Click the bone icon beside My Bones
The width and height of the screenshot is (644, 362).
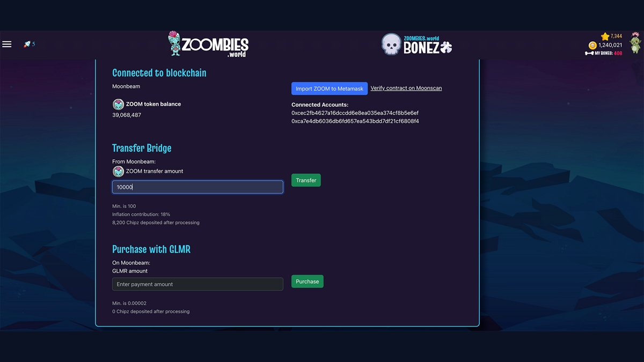coord(589,53)
